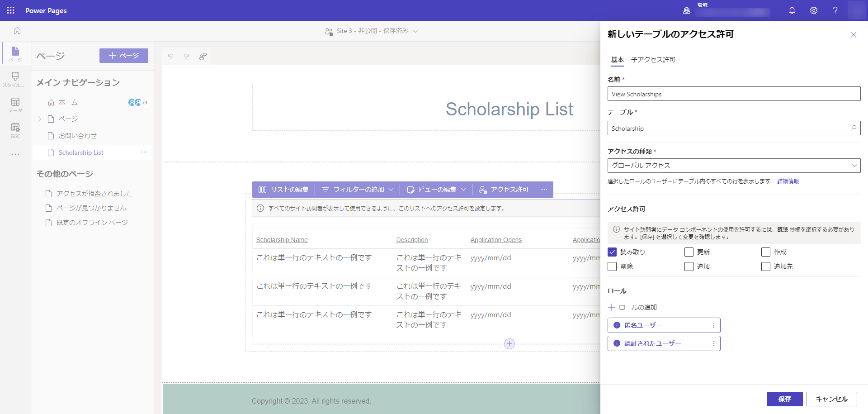Open the アクセスの種類 dropdown
Image resolution: width=868 pixels, height=414 pixels.
tap(734, 166)
